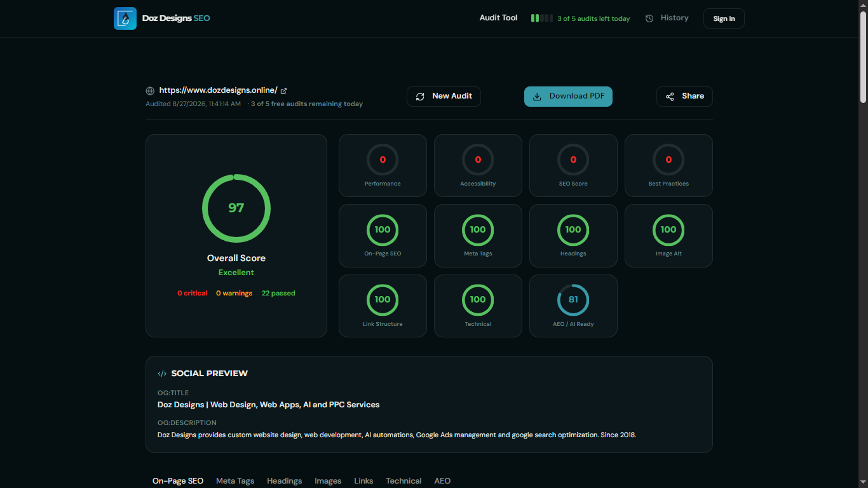Click the 'Overall Score' label
868x488 pixels.
[x=236, y=258]
